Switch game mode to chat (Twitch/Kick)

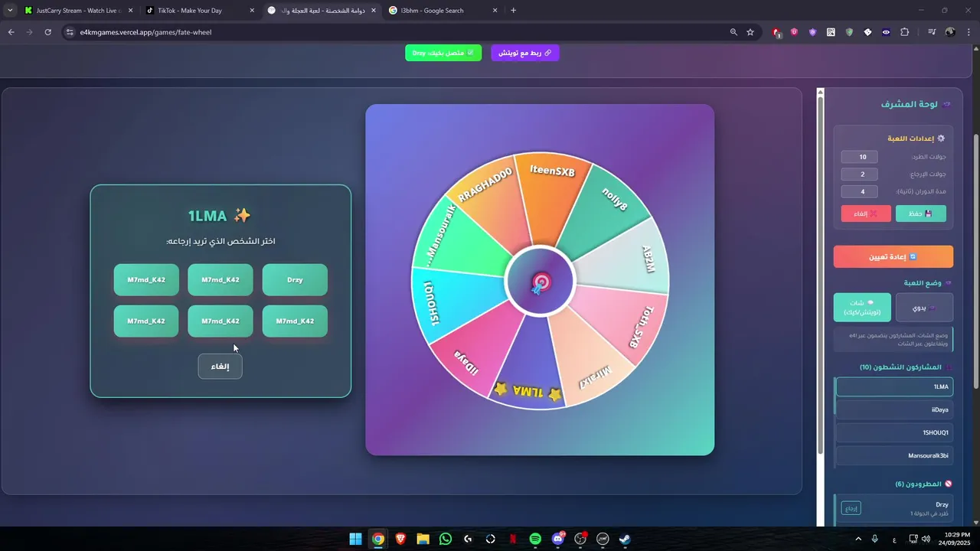863,308
